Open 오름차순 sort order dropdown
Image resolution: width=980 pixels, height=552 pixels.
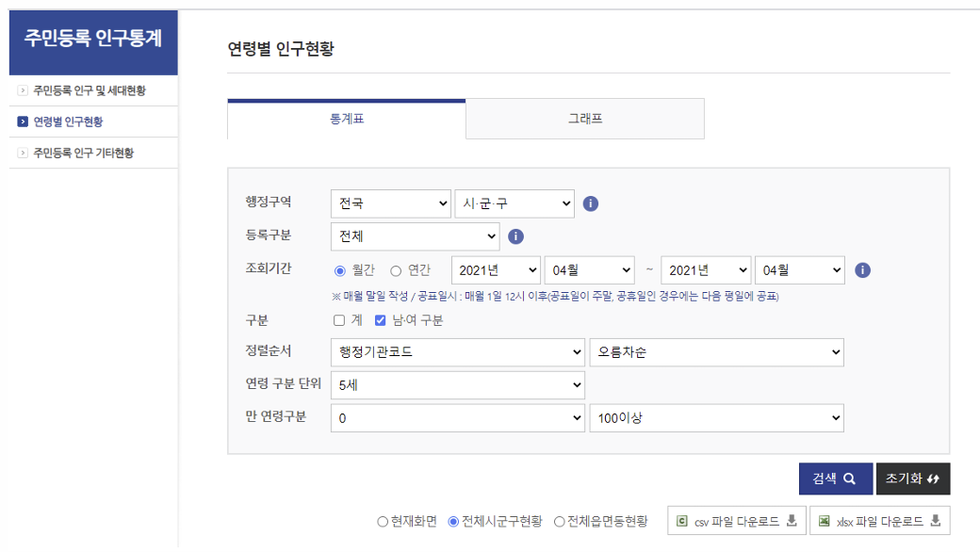coord(717,352)
